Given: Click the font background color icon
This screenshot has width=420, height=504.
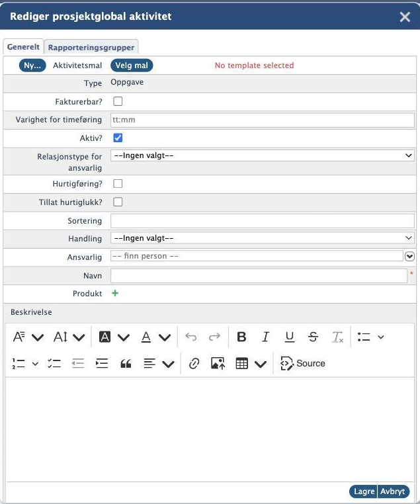Looking at the screenshot, I should click(105, 337).
